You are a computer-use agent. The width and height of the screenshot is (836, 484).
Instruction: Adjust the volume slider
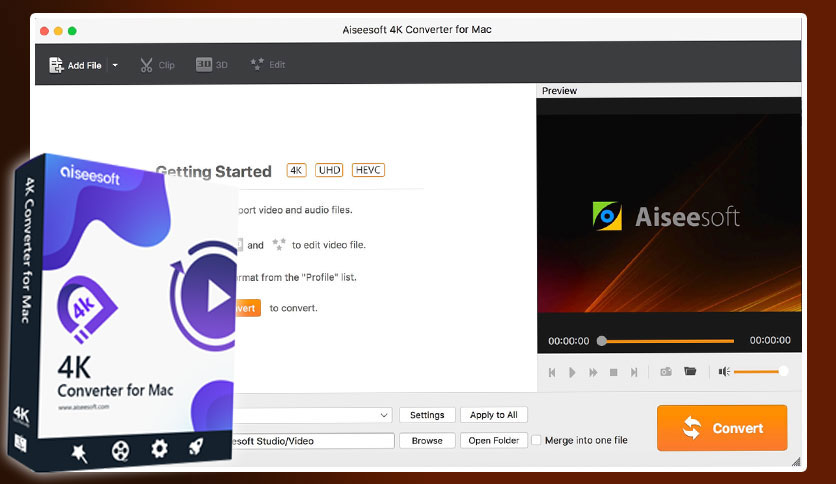[760, 372]
